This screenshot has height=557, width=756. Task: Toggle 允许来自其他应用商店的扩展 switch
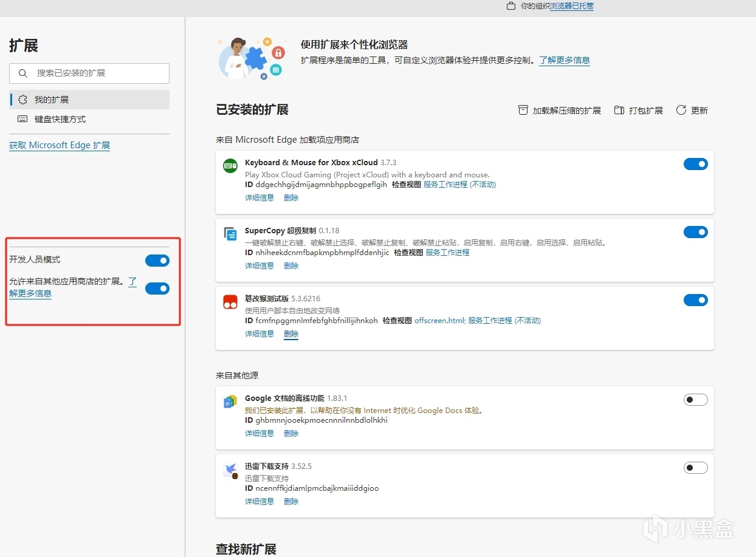(157, 289)
